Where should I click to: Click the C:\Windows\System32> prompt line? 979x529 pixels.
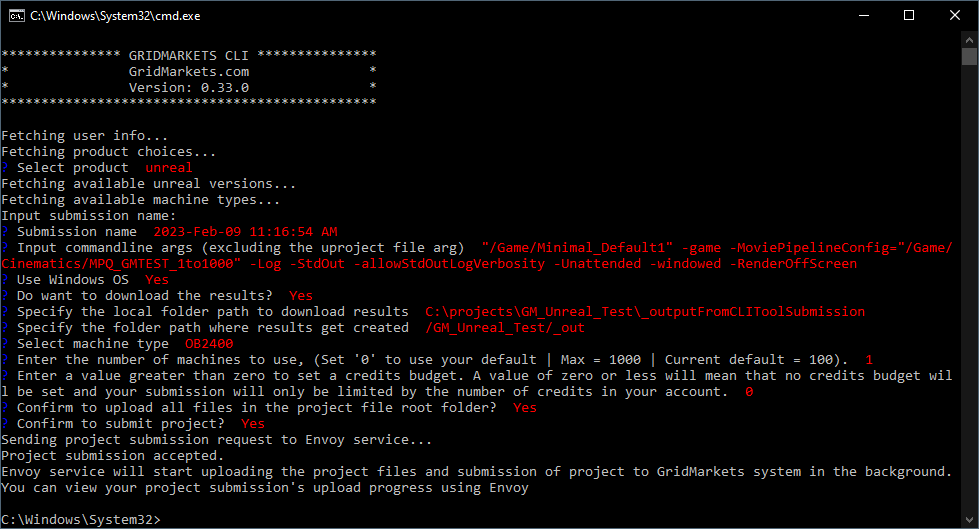pos(81,520)
